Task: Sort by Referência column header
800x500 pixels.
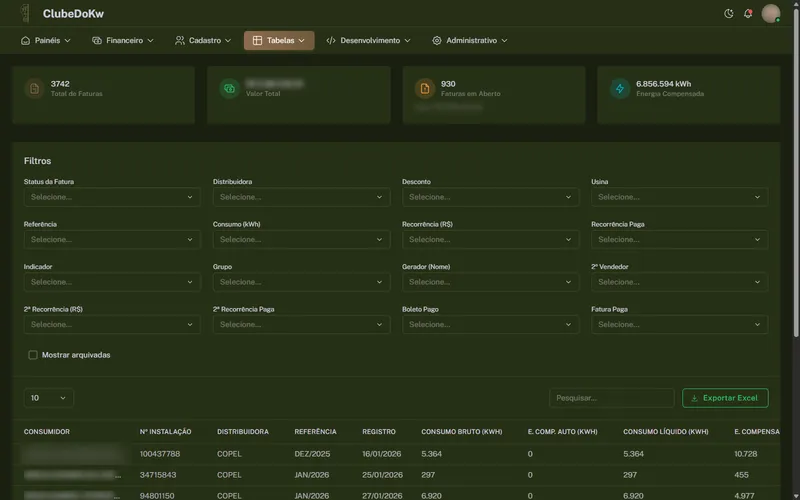Action: tap(315, 432)
